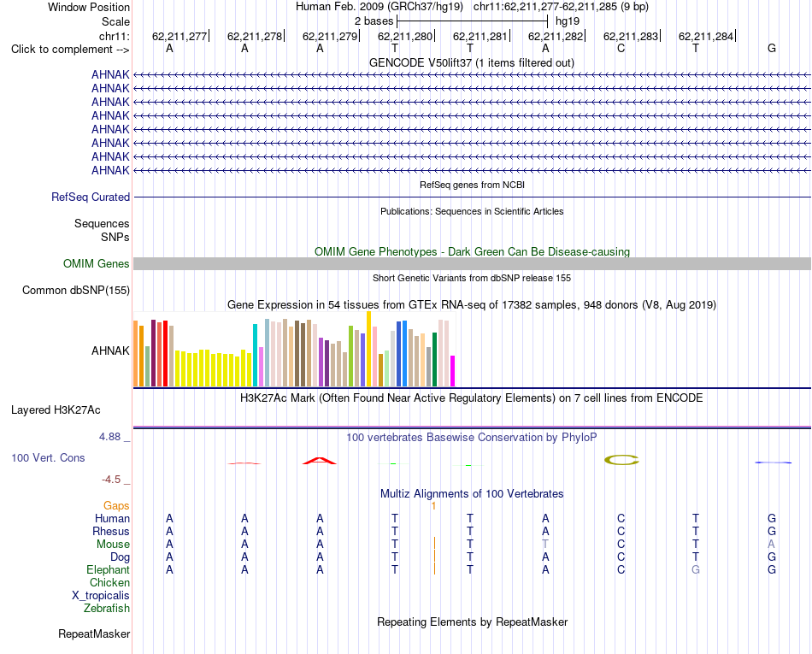The width and height of the screenshot is (812, 654).
Task: Click the GENCODE V50lift37 track title
Action: point(472,63)
